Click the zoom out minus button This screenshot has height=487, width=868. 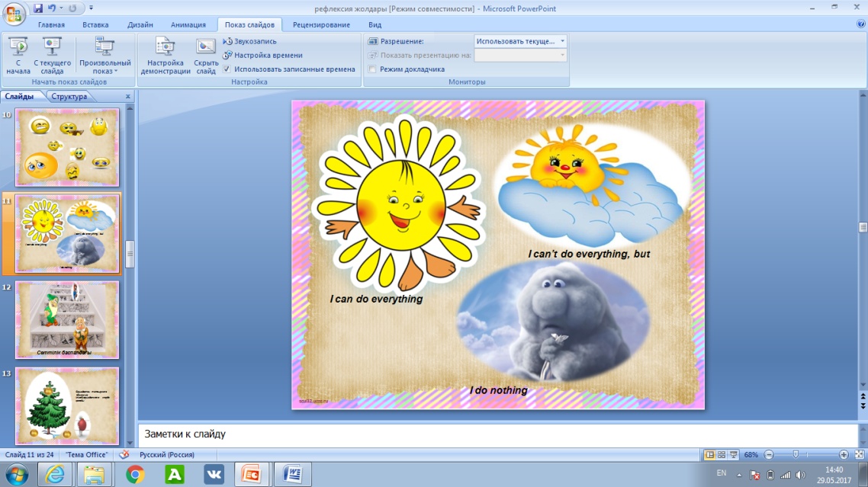(769, 454)
